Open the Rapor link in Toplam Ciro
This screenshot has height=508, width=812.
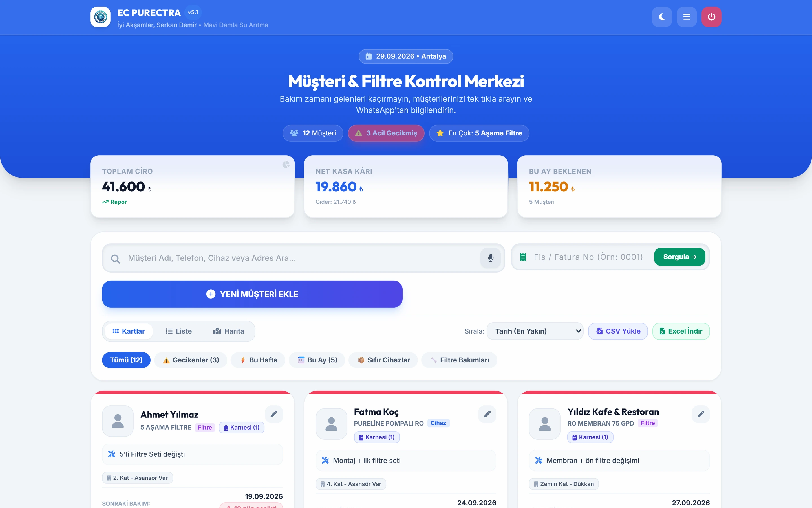coord(114,202)
